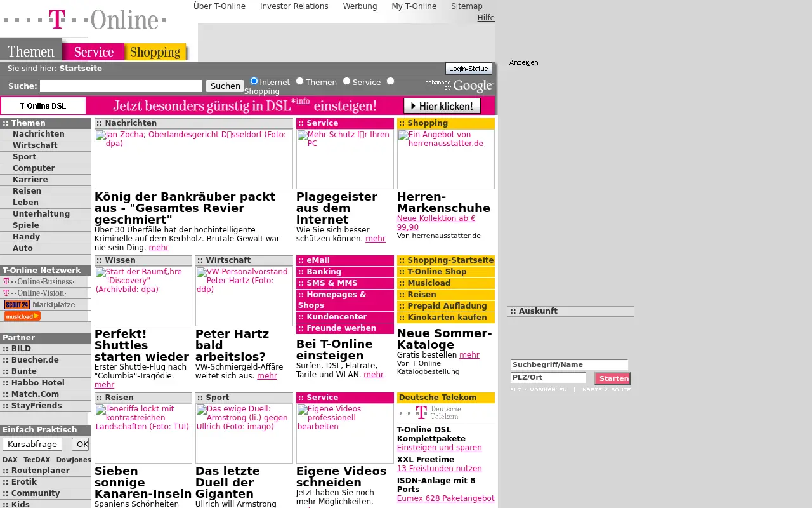Open Scout24 Marktplätze logo link
This screenshot has height=508, width=812.
39,305
